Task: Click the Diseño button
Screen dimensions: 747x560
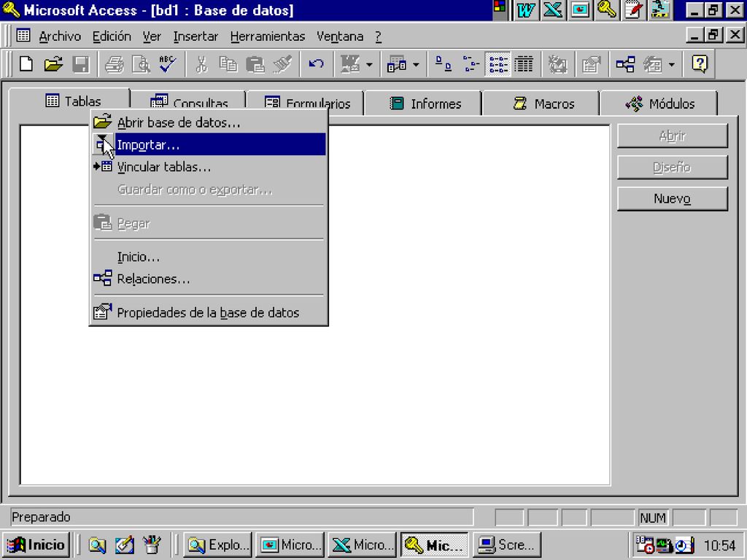Action: click(x=672, y=167)
